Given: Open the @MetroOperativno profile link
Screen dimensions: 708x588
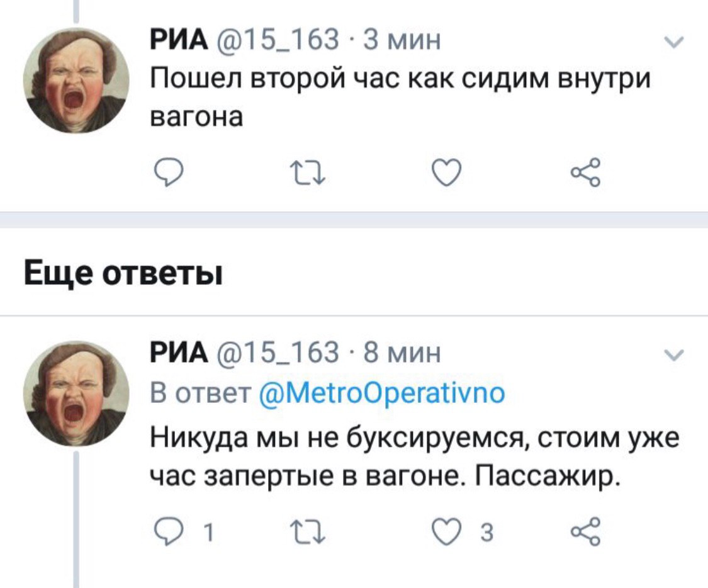Looking at the screenshot, I should [381, 393].
